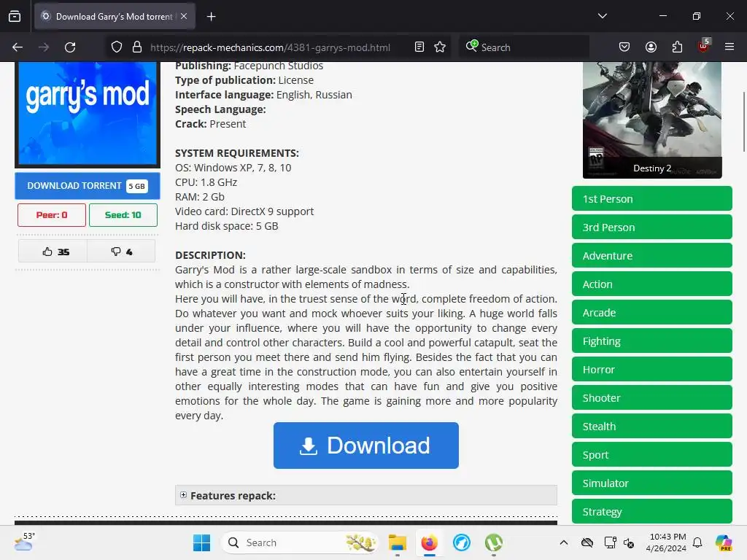The height and width of the screenshot is (560, 747).
Task: Show hidden system tray icons
Action: coord(564,542)
